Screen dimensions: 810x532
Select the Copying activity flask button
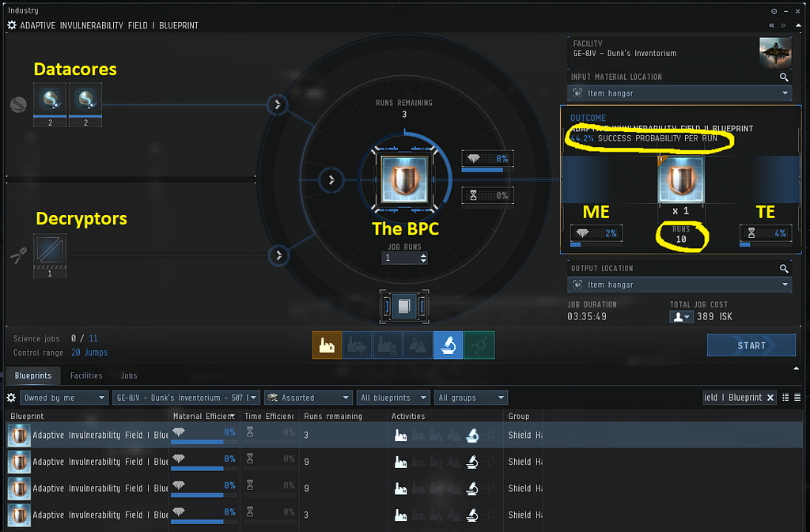(418, 345)
